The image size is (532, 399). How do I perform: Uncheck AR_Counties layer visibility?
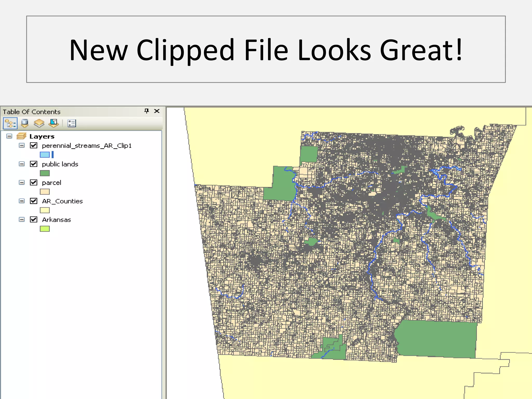[34, 201]
